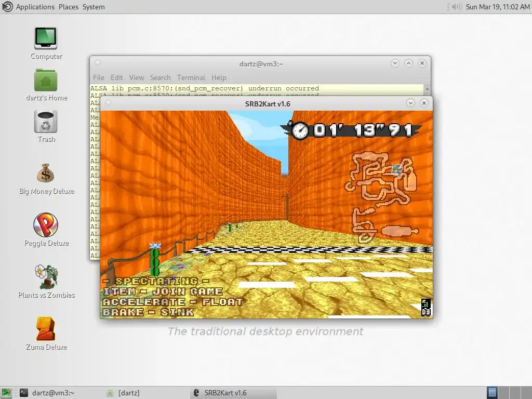Click the ITEM - JOIN GAME text
The width and height of the screenshot is (532, 399).
pos(163,291)
